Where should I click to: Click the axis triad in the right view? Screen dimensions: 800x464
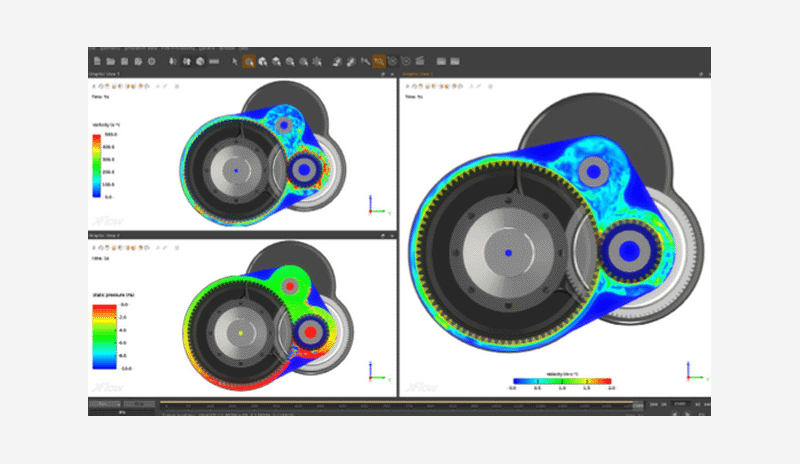click(x=690, y=374)
